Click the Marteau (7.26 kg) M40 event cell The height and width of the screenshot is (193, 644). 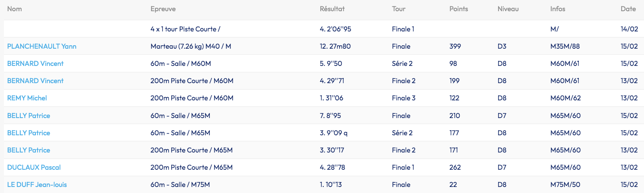pos(191,47)
